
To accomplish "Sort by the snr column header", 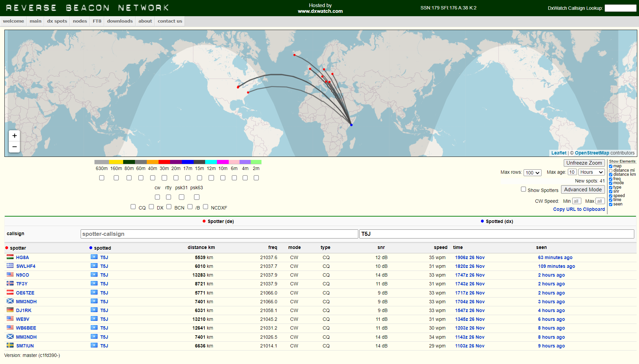I will pyautogui.click(x=381, y=247).
